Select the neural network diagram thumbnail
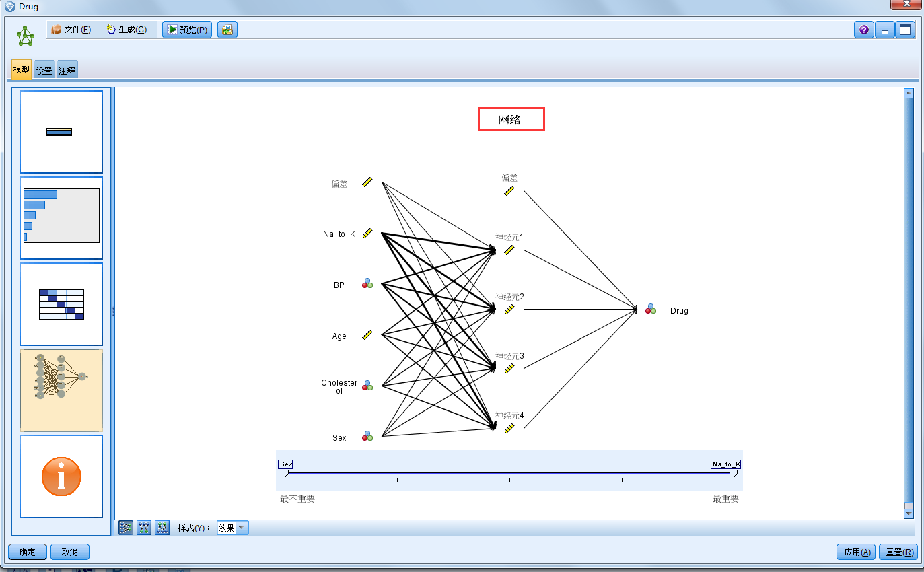Image resolution: width=924 pixels, height=572 pixels. [x=61, y=390]
